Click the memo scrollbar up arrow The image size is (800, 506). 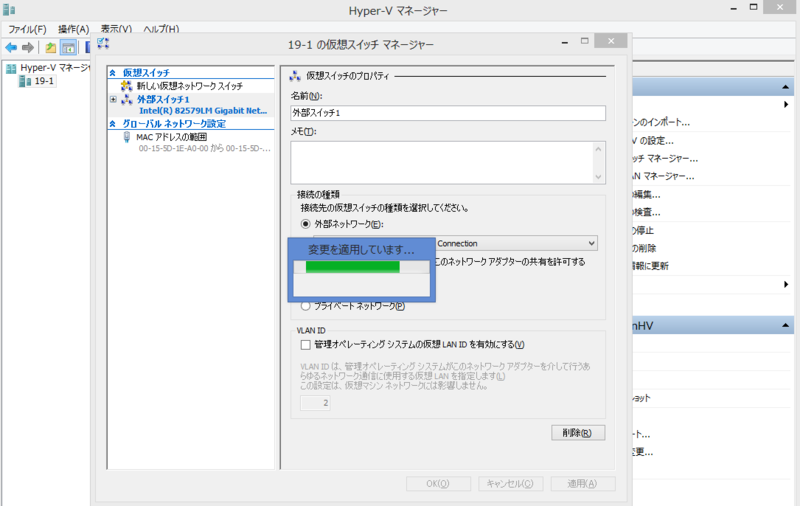click(x=598, y=149)
